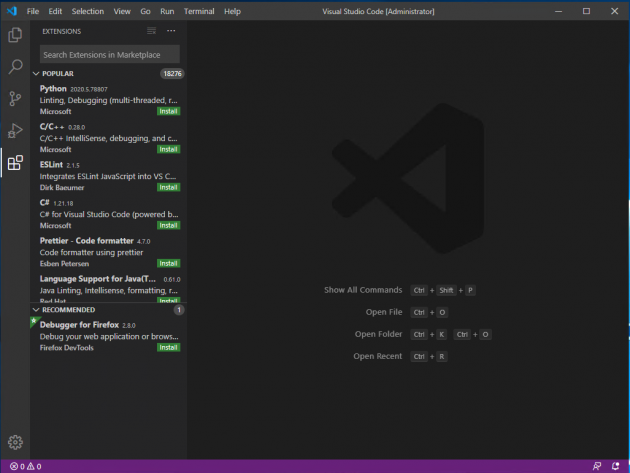Click the warnings count in status bar
Screen dimensions: 630x473
(34, 466)
